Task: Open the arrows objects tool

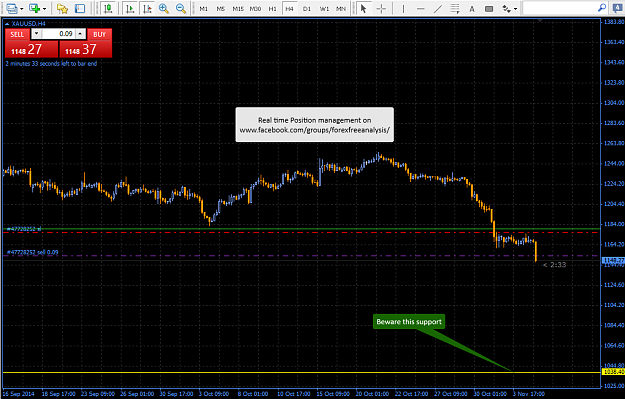Action: pyautogui.click(x=507, y=8)
